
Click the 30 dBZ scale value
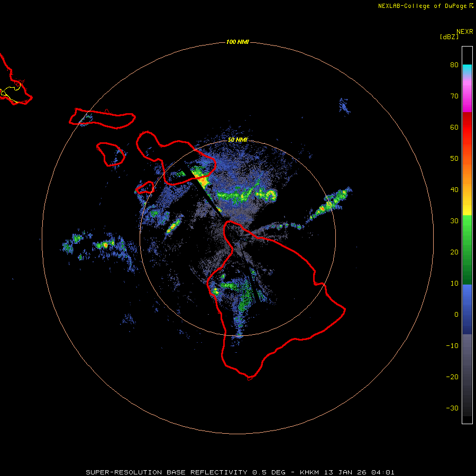click(x=454, y=221)
